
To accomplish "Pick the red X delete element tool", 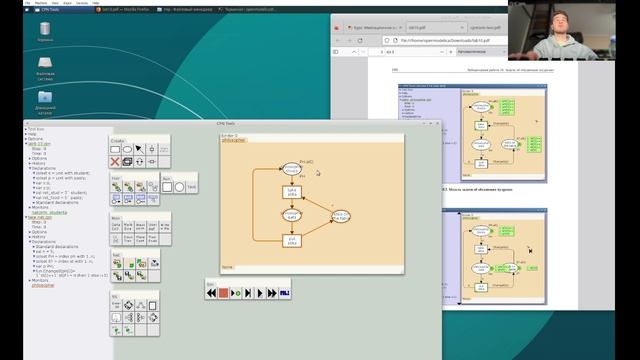I will point(115,162).
